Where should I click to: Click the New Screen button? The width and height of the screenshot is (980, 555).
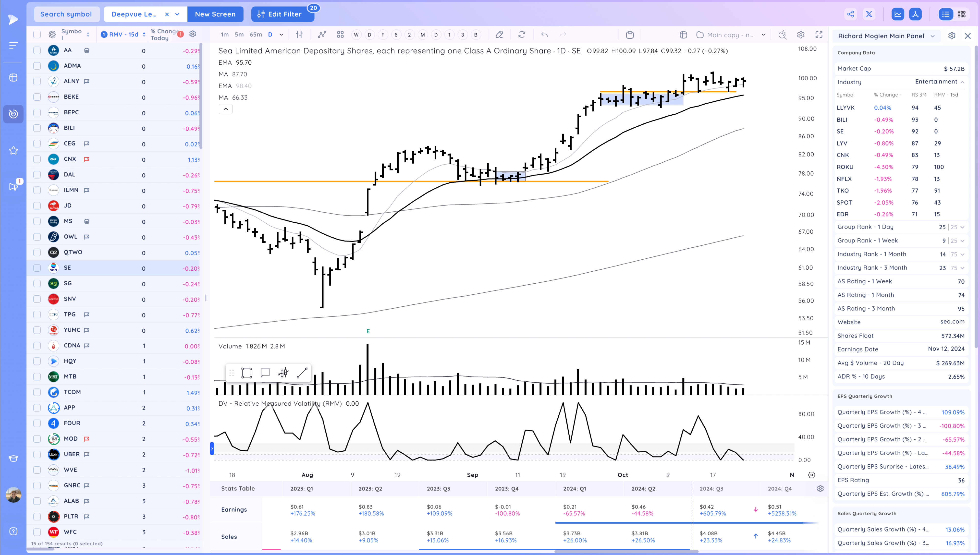[x=215, y=14]
